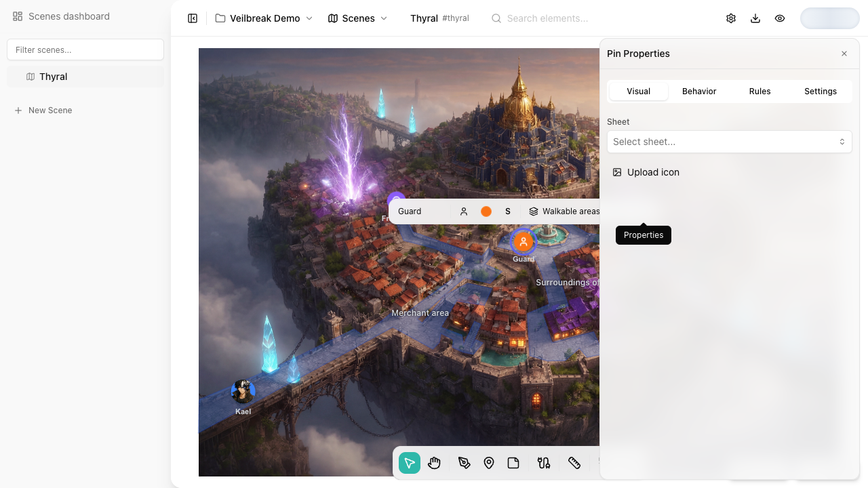Choose the pin placement tool
Viewport: 868px width, 488px height.
489,463
